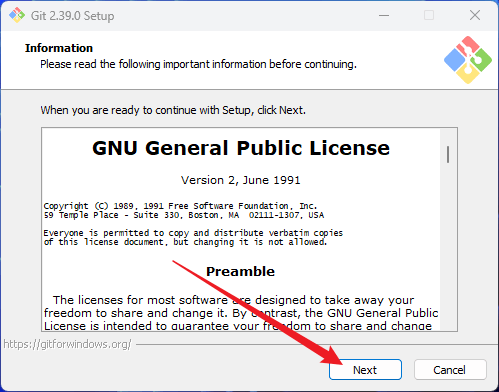Screen dimensions: 499x392
Task: Click the 'of this license document' line
Action: point(185,242)
